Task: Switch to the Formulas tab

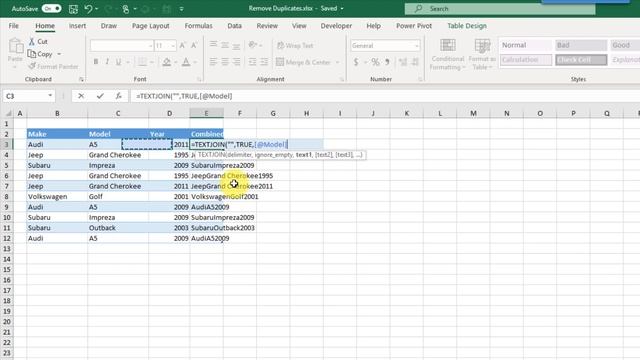Action: (x=198, y=26)
